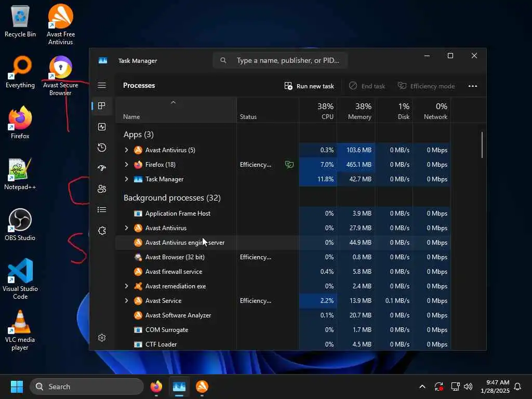Click the Firefox taskbar icon
The width and height of the screenshot is (532, 399).
click(156, 387)
